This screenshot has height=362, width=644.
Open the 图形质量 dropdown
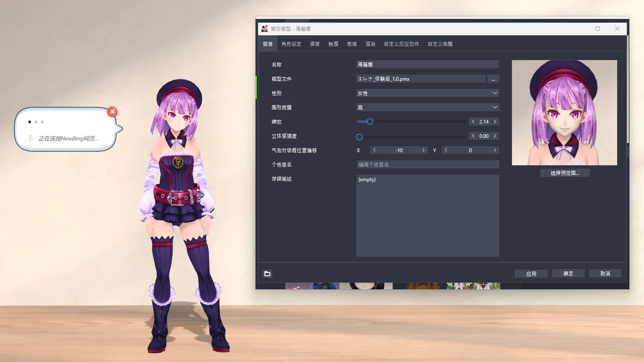click(428, 108)
